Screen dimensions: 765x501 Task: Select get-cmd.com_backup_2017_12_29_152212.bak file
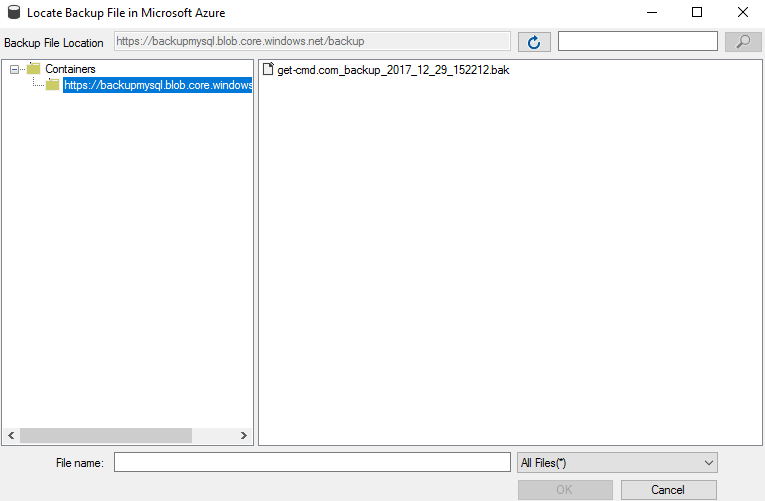[x=393, y=70]
